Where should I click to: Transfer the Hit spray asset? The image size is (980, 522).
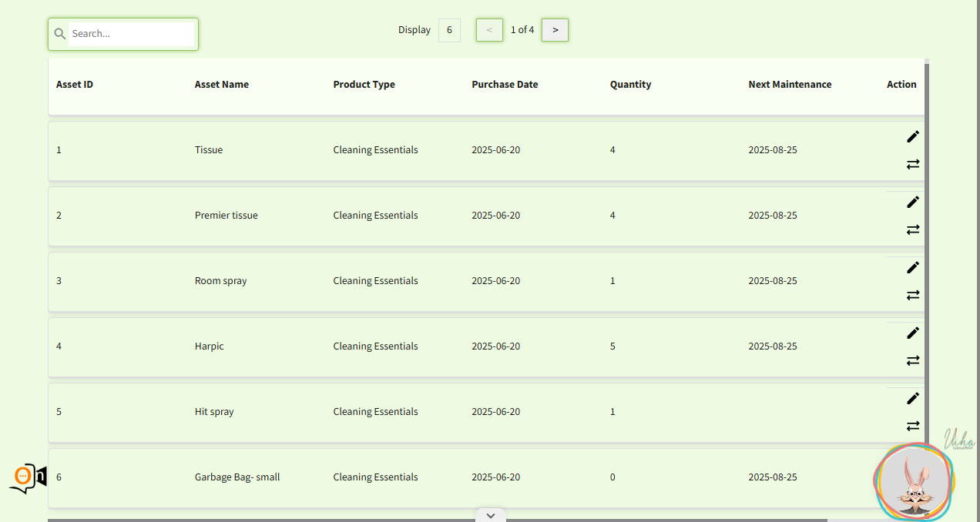913,426
